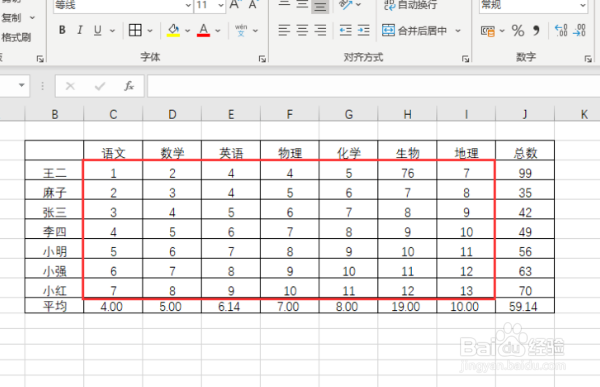Select column F header
Screen dimensions: 600x387
290,114
